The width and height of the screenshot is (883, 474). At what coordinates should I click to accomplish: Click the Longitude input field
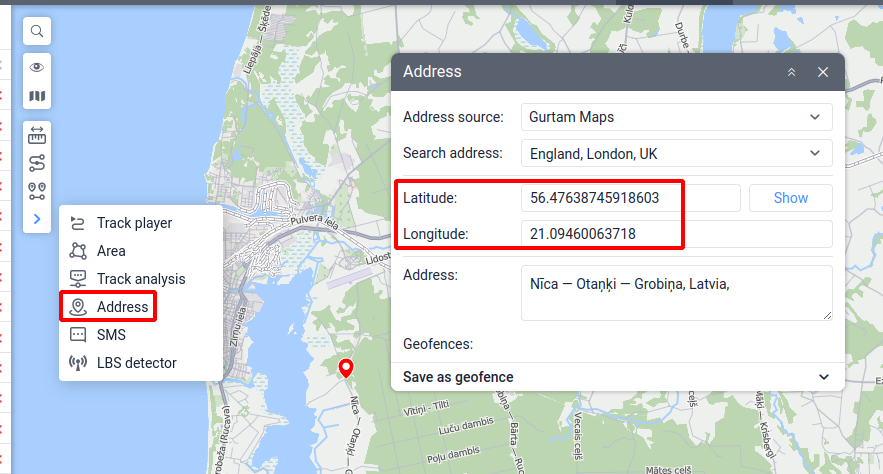tap(676, 235)
